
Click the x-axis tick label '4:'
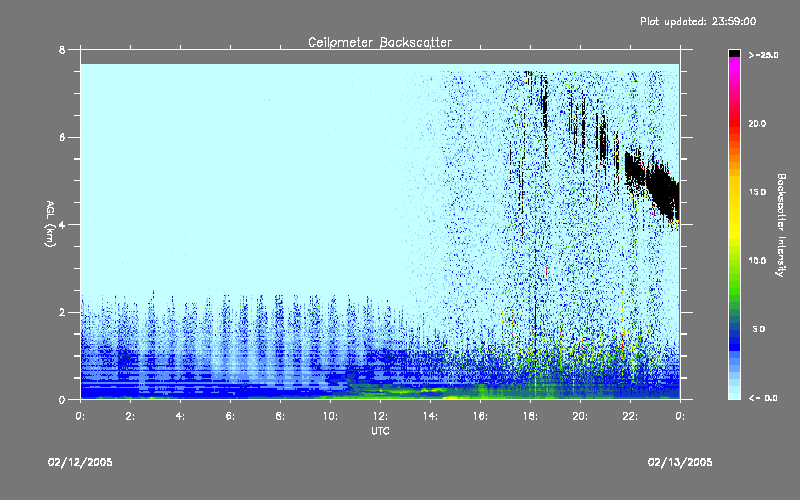click(180, 416)
